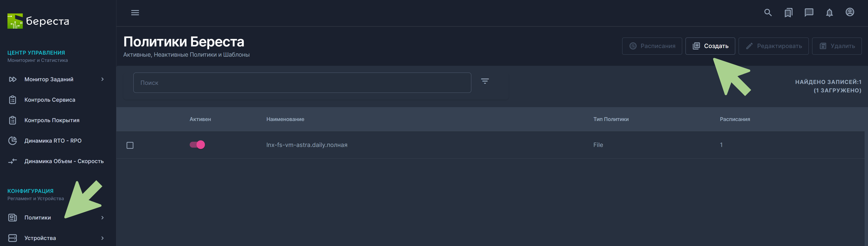Sort by Наименование column header

[285, 119]
